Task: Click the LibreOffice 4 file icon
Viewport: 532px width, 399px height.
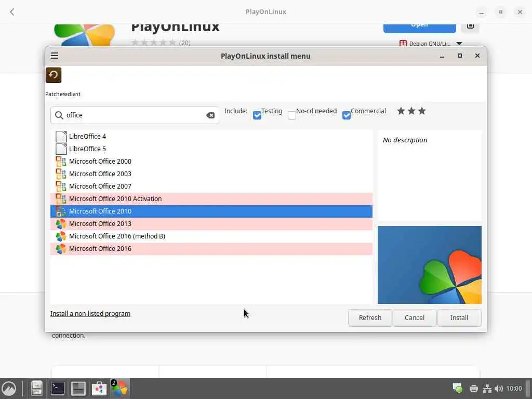Action: [x=61, y=137]
